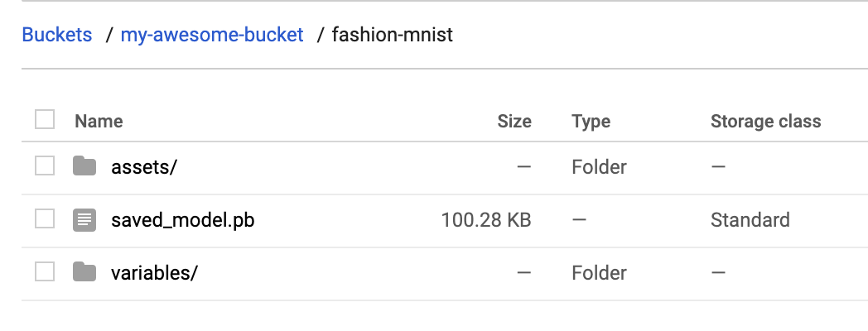Click the 100.28 KB size value

485,220
